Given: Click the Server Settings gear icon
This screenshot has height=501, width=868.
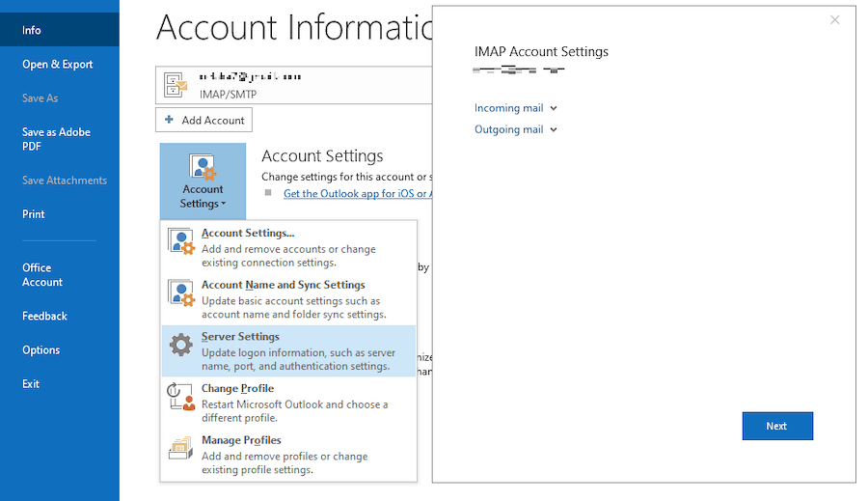Looking at the screenshot, I should click(x=181, y=345).
